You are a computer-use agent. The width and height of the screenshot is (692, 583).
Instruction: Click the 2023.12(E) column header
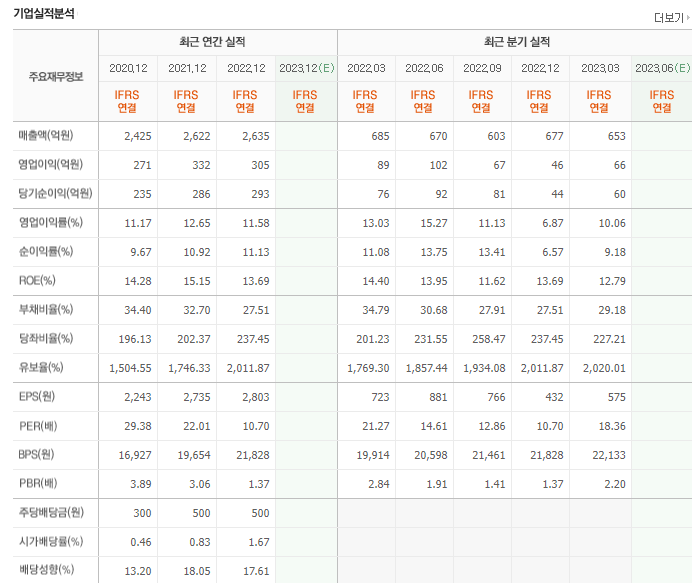(x=307, y=68)
